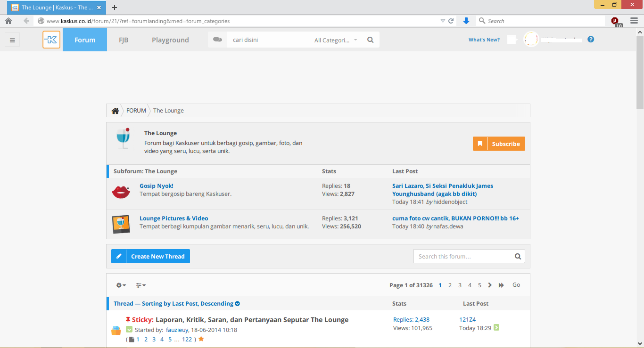644x348 pixels.
Task: Open the gear settings dropdown
Action: (x=121, y=285)
